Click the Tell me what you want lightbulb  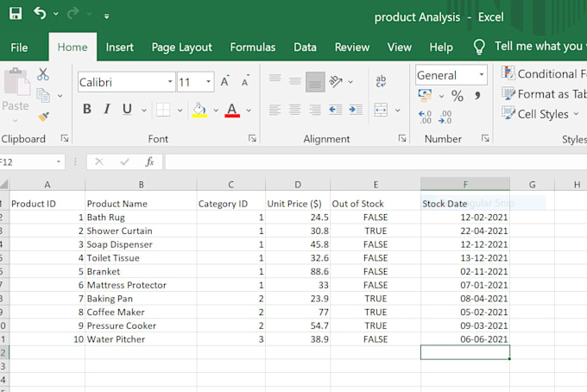[479, 47]
